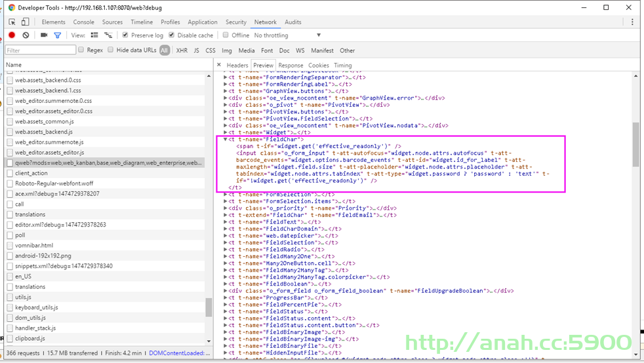Click the network Filter text field
The image size is (644, 363).
click(x=40, y=50)
